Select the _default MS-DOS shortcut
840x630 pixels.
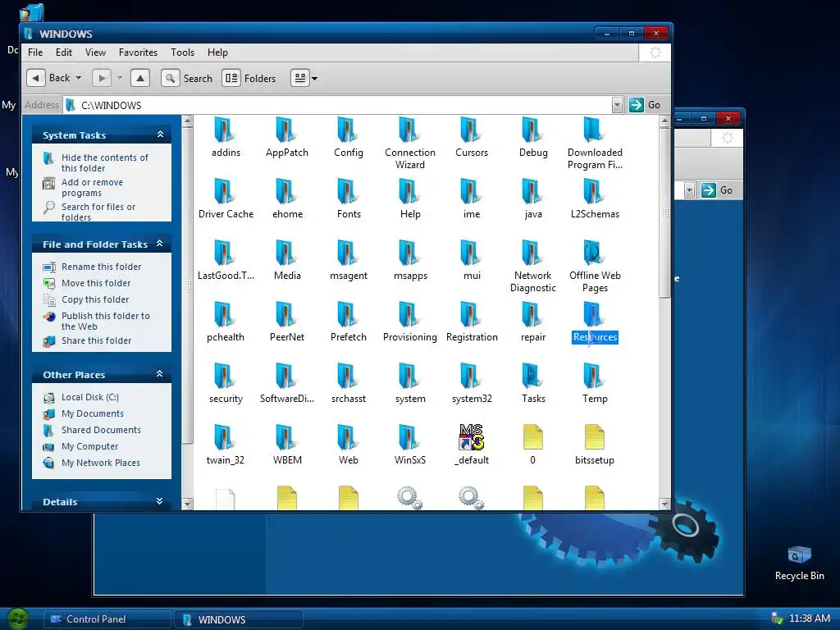(x=472, y=445)
